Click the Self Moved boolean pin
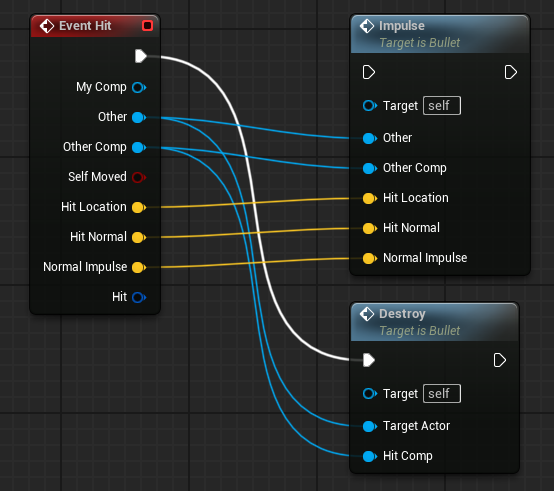Image resolution: width=554 pixels, height=491 pixels. pos(139,177)
